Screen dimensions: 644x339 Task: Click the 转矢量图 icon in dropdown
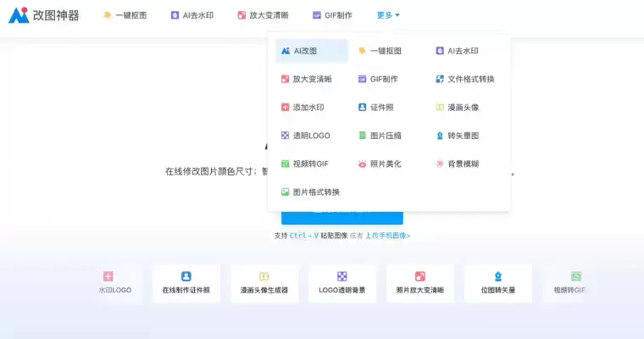[440, 136]
